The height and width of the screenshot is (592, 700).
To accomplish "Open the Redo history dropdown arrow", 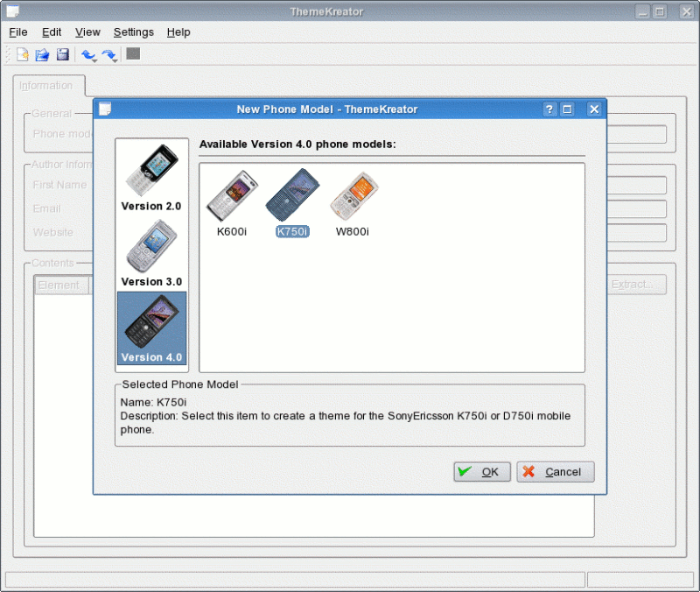I will (115, 60).
